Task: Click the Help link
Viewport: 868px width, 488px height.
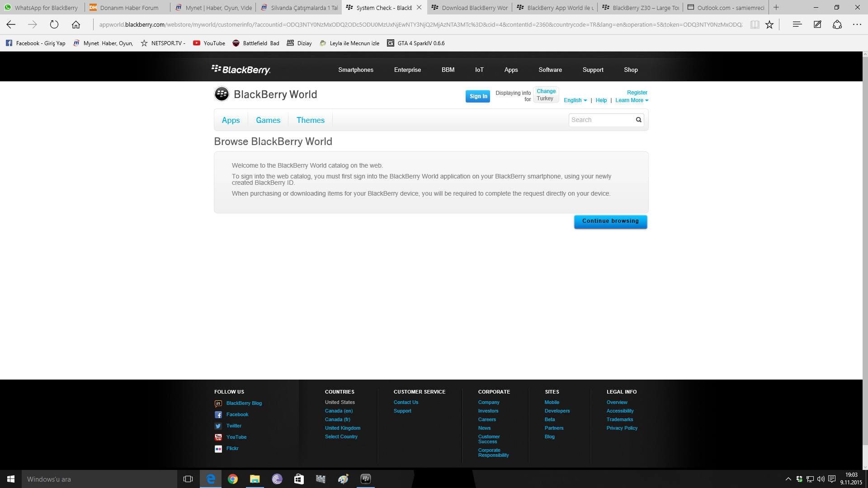Action: click(601, 100)
